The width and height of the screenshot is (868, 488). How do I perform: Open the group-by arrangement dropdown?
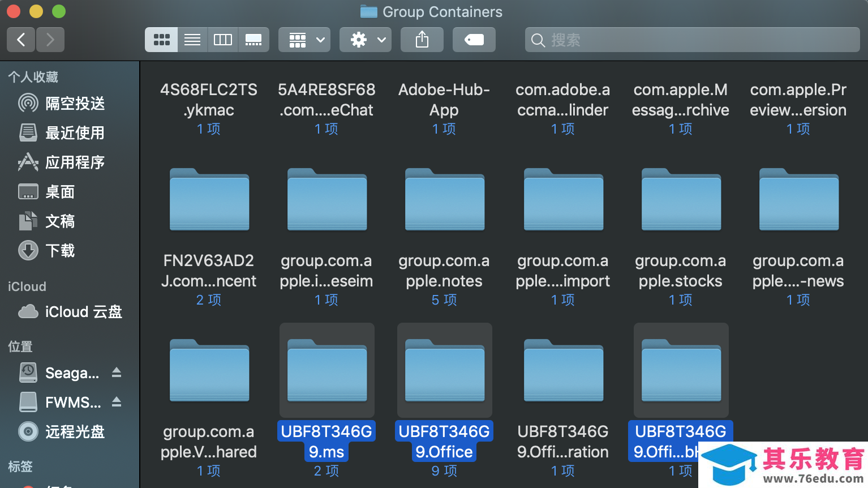(x=304, y=40)
